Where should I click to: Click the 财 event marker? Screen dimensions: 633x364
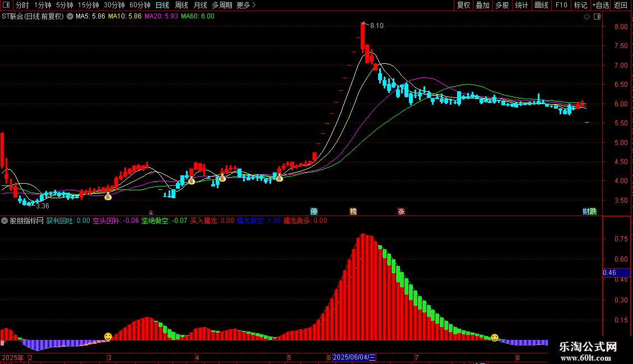[x=586, y=212]
